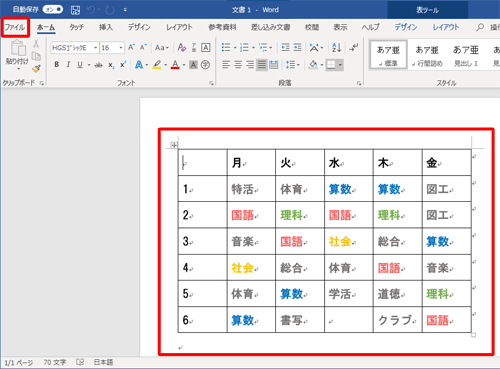The image size is (500, 369).
Task: Apply the yellow text highlight color
Action: pyautogui.click(x=157, y=65)
